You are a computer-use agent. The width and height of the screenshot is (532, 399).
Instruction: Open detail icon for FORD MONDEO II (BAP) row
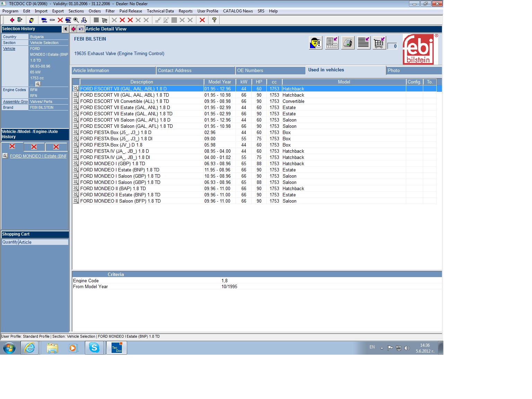pyautogui.click(x=76, y=188)
